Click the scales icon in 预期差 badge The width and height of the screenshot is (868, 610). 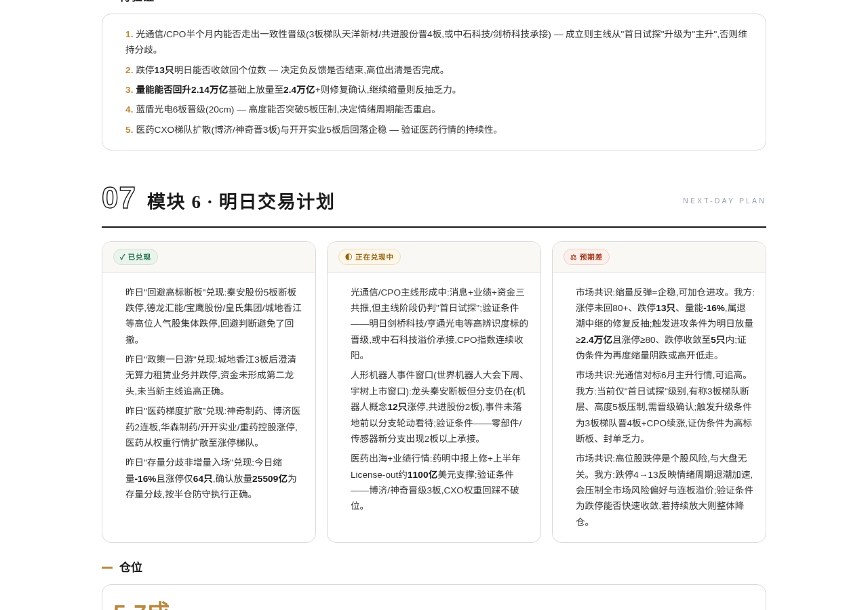pos(573,257)
